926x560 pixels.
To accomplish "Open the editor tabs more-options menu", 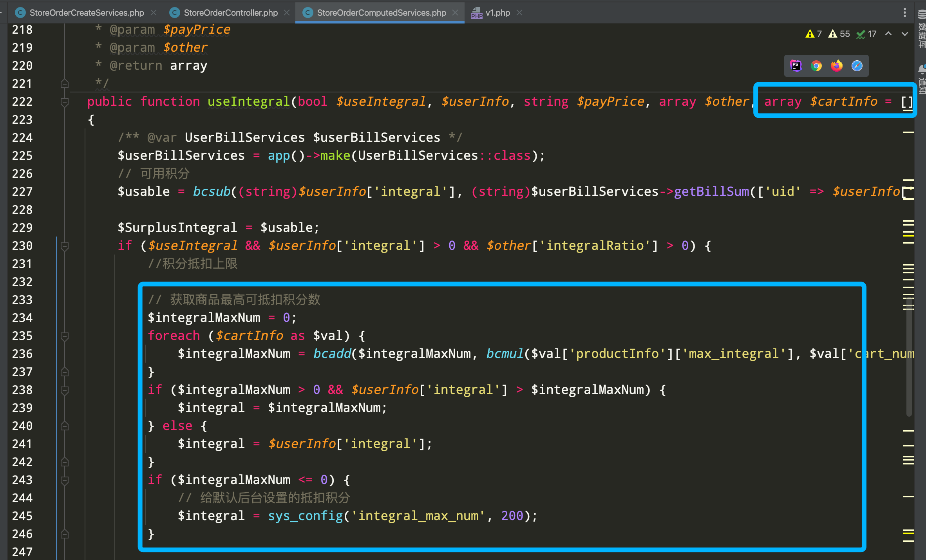I will coord(905,13).
